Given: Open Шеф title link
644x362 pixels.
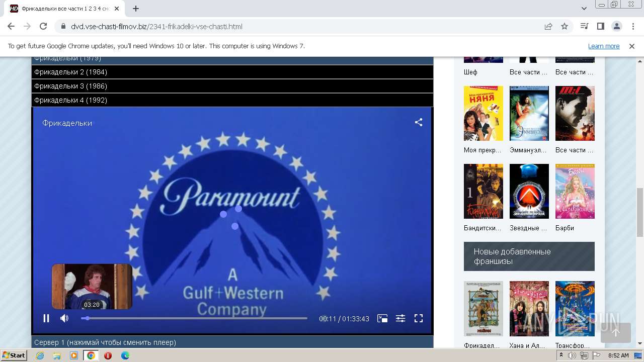Looking at the screenshot, I should click(470, 72).
